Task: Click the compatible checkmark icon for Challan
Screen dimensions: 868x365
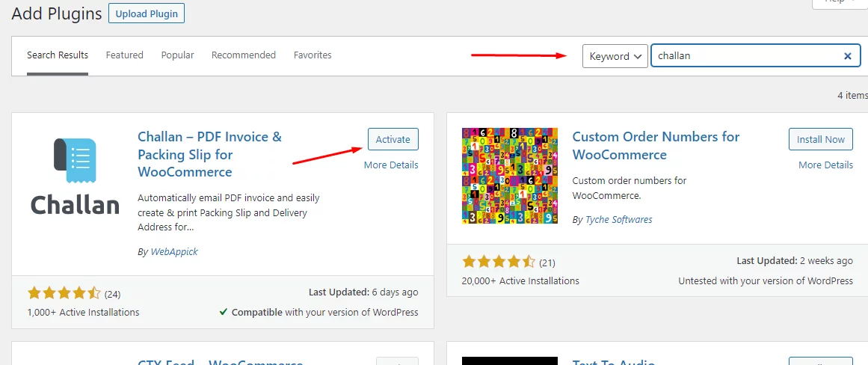Action: [x=223, y=312]
